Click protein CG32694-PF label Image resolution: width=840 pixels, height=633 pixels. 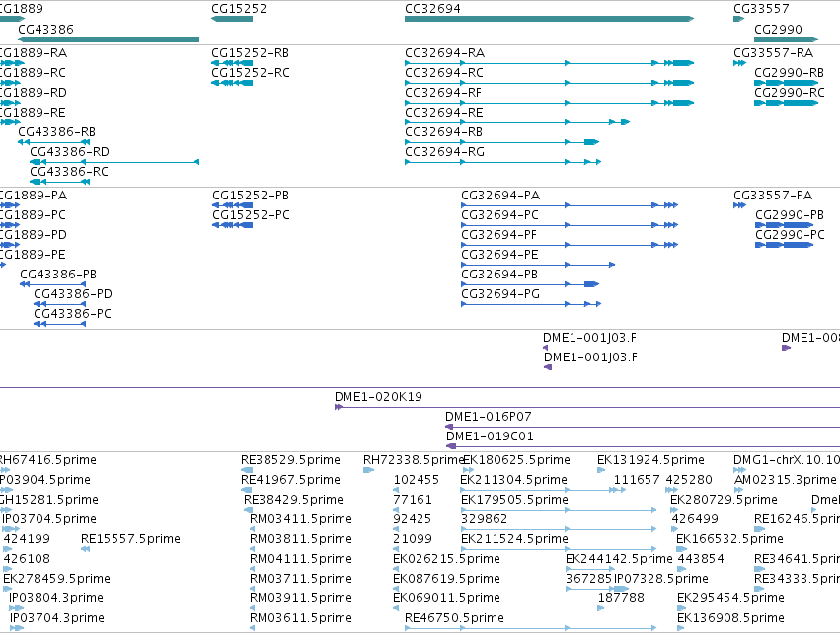tap(498, 235)
